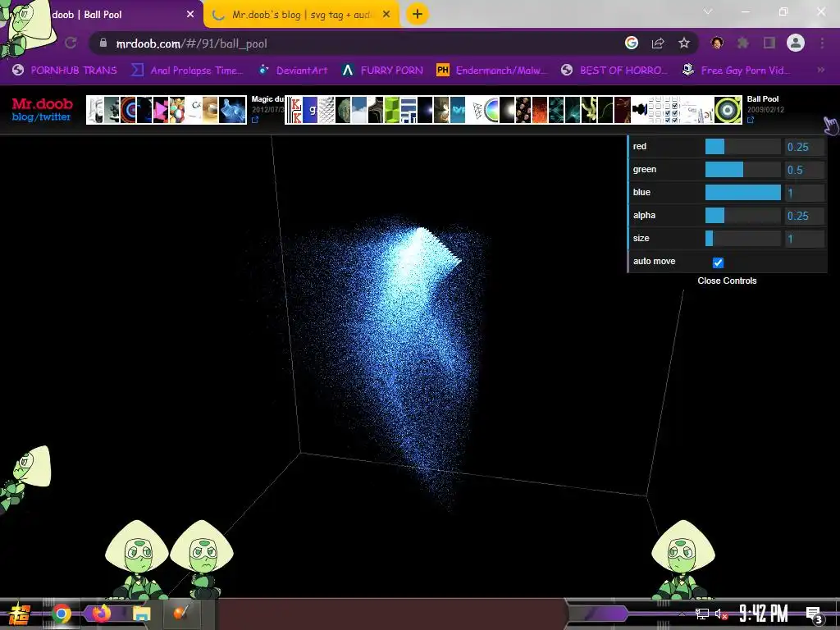Click the network tray icon
The image size is (840, 630).
(x=702, y=614)
